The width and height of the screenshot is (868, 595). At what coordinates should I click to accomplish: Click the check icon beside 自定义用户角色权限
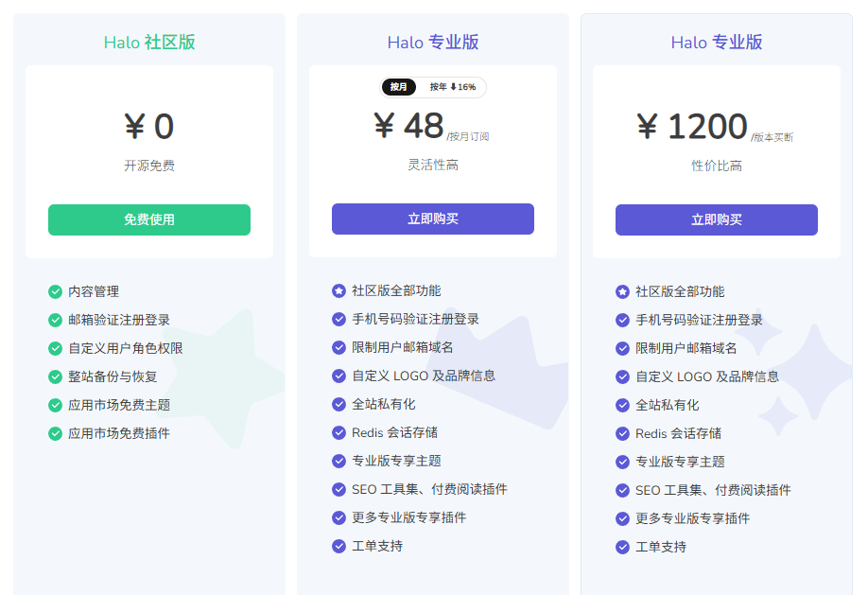(55, 348)
